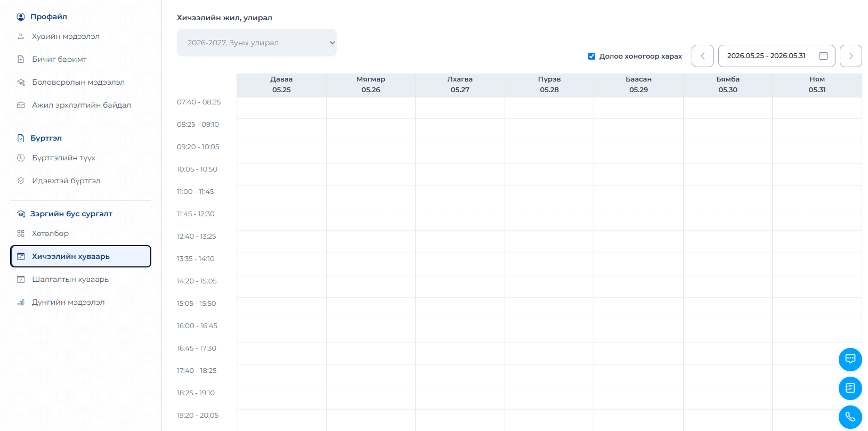Click the Зэргийн бус сургалт section icon
This screenshot has height=431, width=868.
click(21, 214)
